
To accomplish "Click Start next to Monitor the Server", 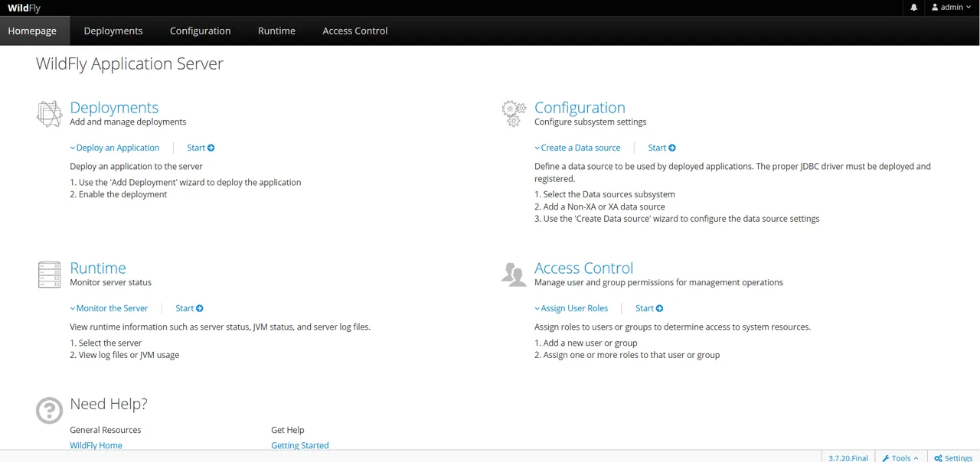I will click(189, 308).
